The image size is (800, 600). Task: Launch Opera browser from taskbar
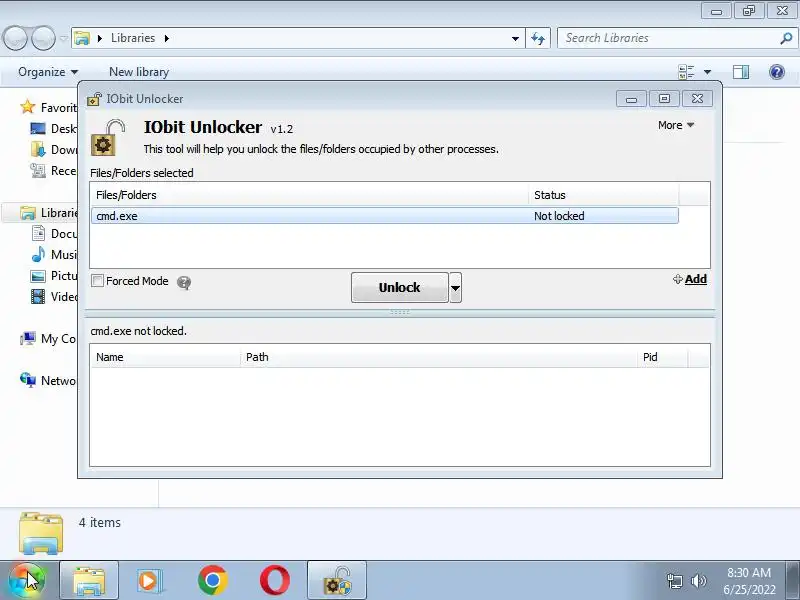tap(274, 581)
